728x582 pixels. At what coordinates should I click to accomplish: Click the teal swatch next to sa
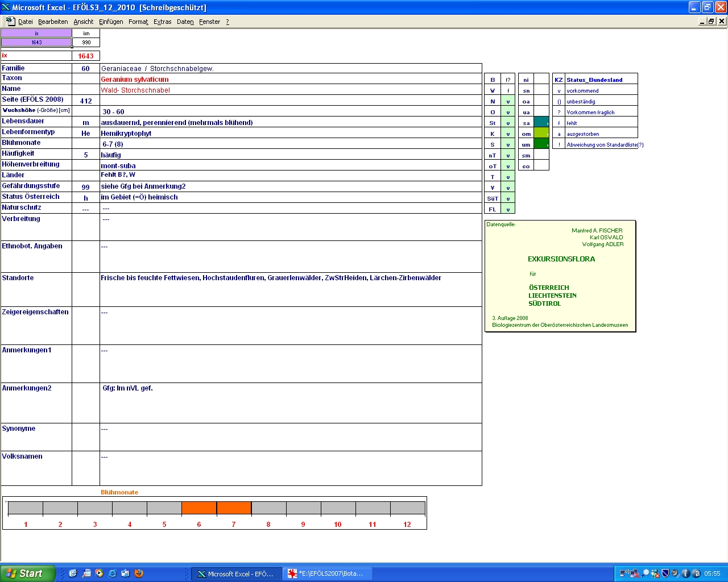[x=541, y=122]
